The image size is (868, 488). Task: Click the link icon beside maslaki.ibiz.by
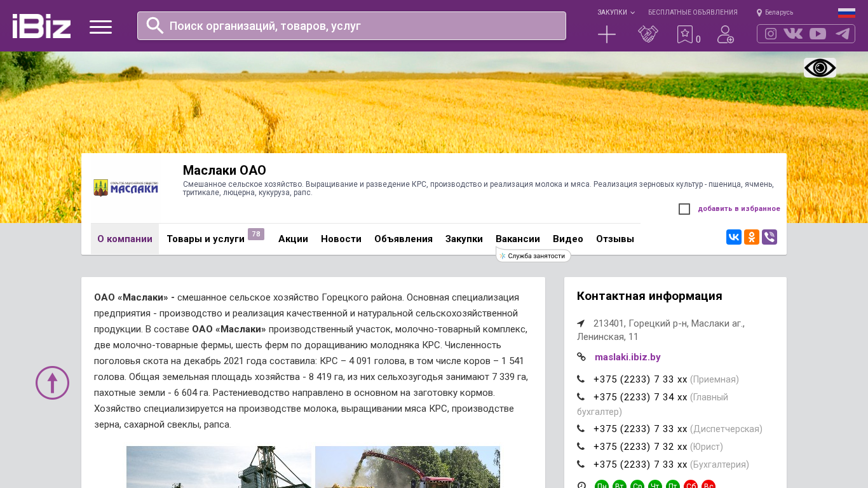(x=581, y=357)
